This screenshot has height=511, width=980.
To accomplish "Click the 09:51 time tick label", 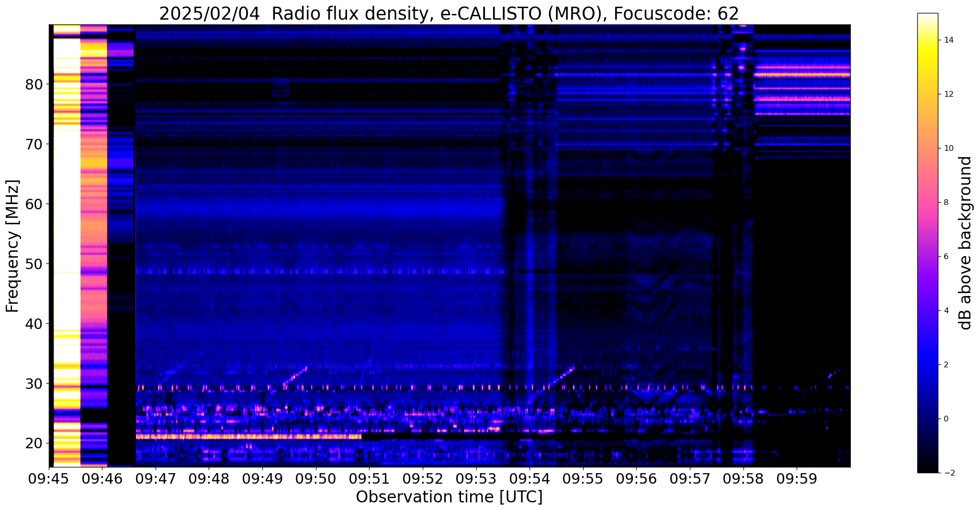I will pyautogui.click(x=369, y=478).
